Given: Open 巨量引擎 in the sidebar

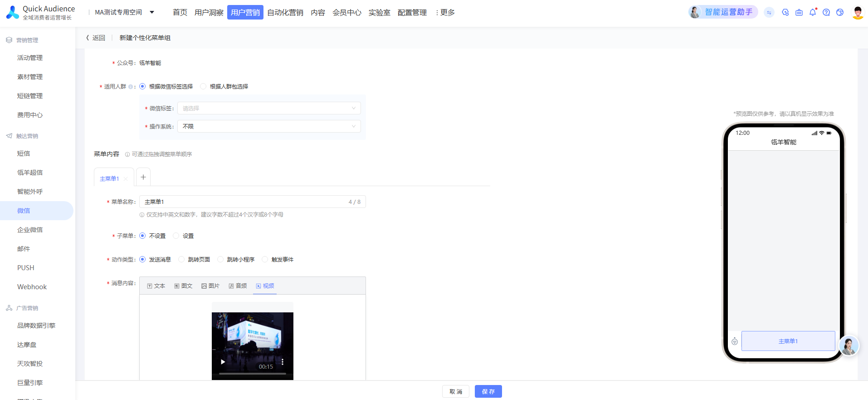Looking at the screenshot, I should pos(30,383).
